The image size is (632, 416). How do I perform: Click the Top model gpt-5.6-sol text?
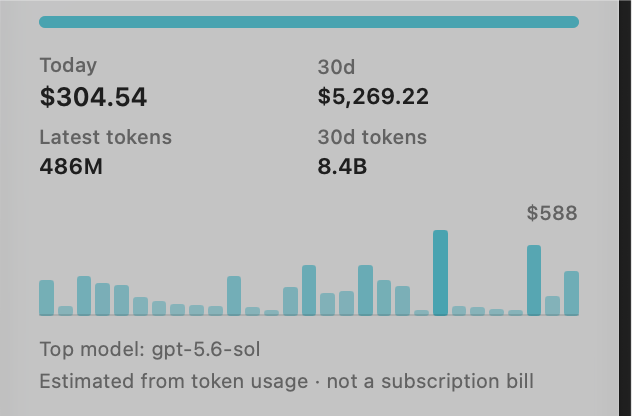coord(150,349)
